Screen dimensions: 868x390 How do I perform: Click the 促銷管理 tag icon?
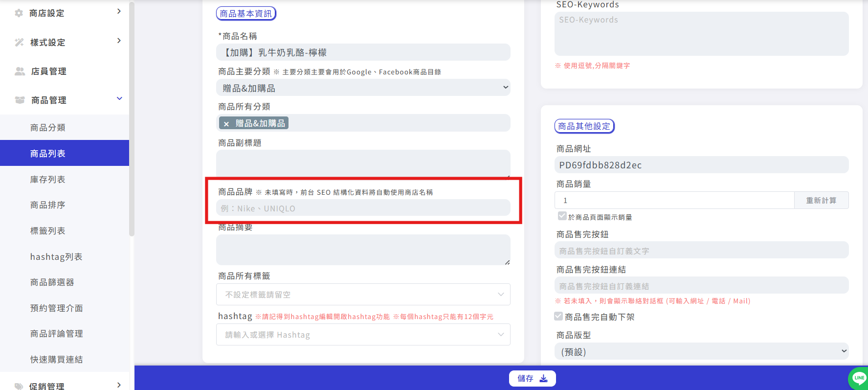point(19,386)
